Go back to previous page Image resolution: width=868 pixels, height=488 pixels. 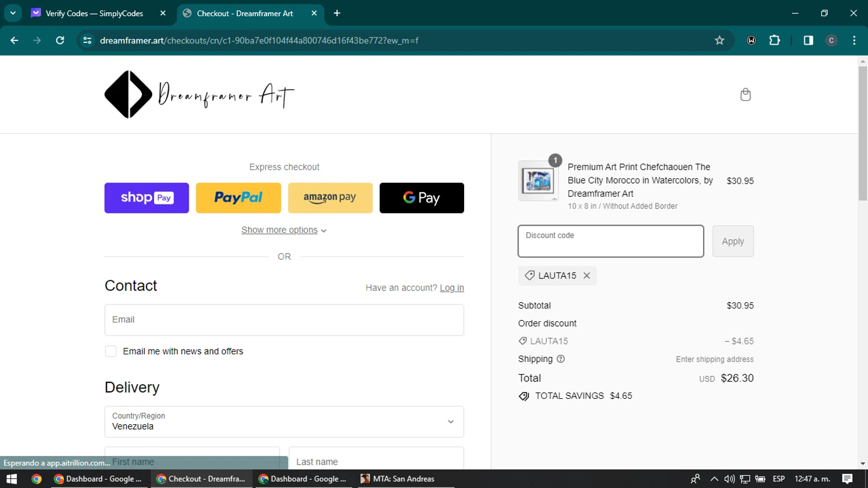click(14, 40)
